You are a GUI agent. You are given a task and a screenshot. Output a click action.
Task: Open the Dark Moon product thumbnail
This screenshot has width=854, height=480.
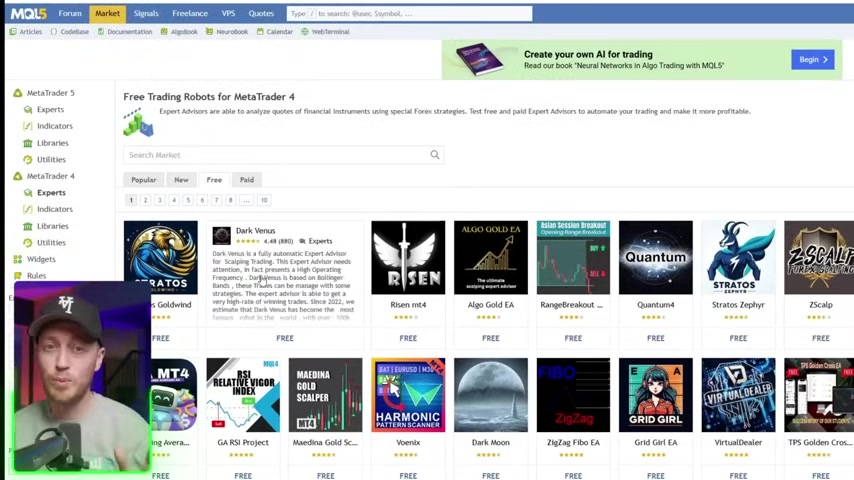[490, 395]
